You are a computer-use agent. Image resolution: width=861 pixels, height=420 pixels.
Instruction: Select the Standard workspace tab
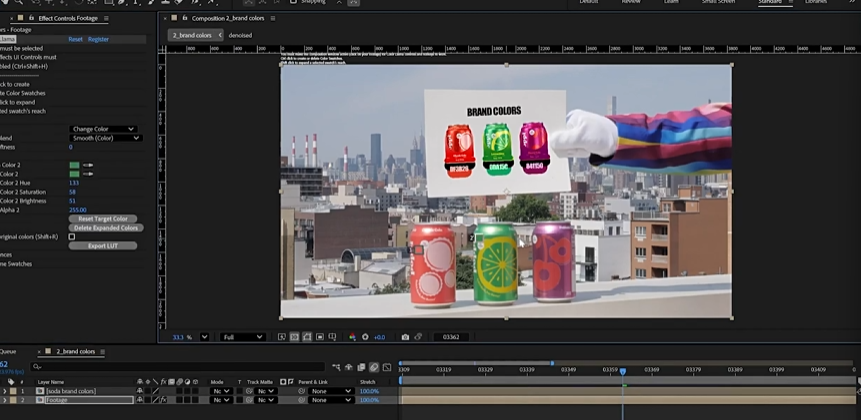[770, 2]
